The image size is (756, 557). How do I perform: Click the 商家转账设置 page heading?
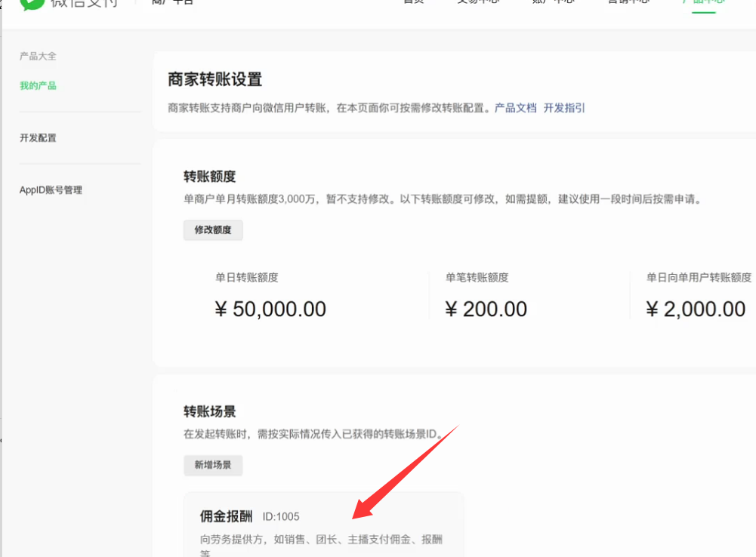[214, 79]
